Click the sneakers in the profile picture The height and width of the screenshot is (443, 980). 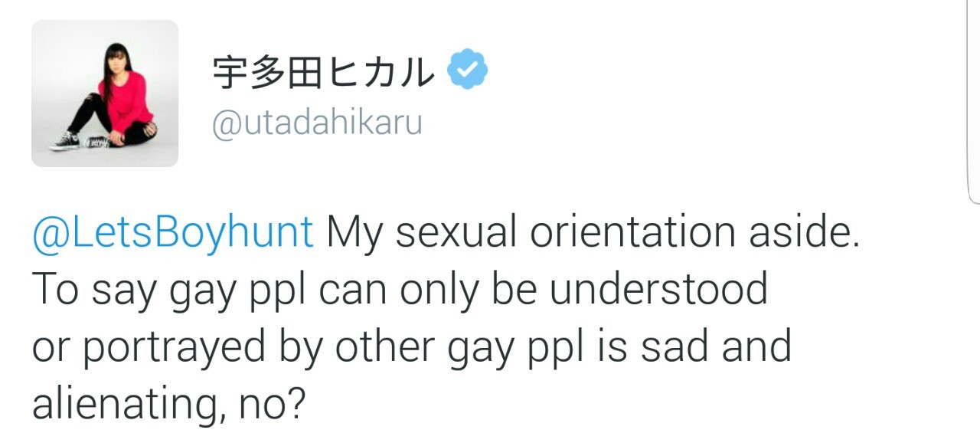(66, 142)
